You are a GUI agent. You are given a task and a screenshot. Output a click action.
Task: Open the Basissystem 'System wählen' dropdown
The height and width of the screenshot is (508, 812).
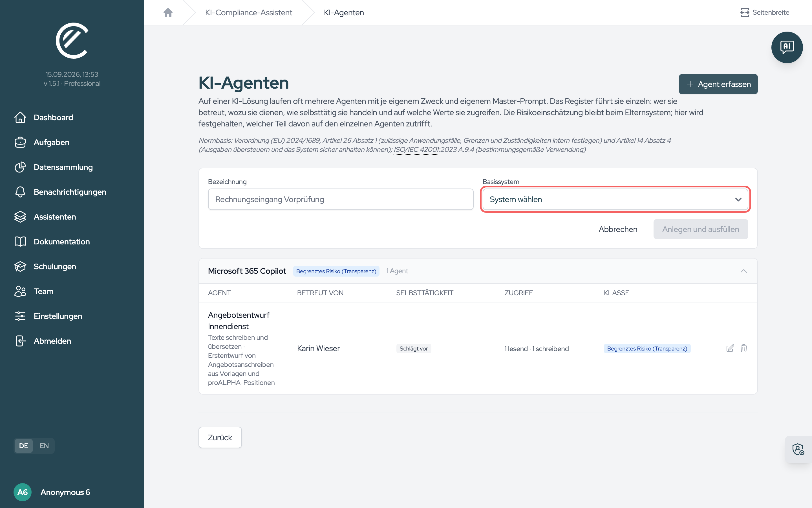(615, 199)
